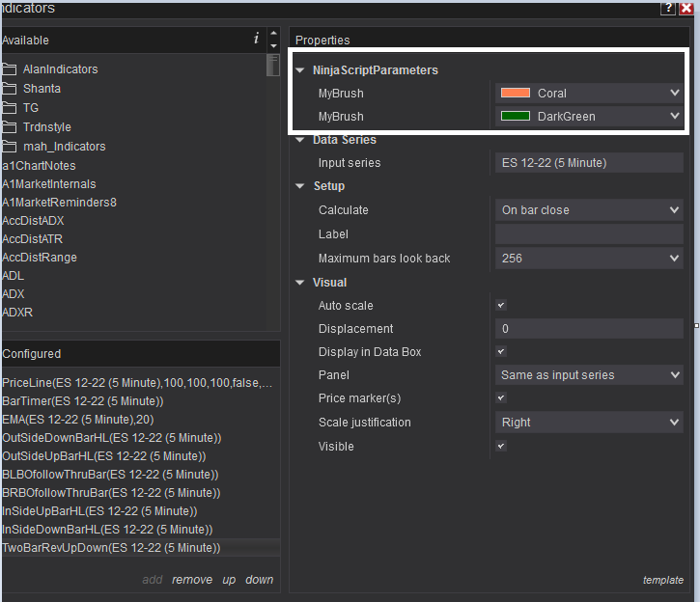Click the Coral color swatch
The width and height of the screenshot is (700, 602).
click(516, 94)
